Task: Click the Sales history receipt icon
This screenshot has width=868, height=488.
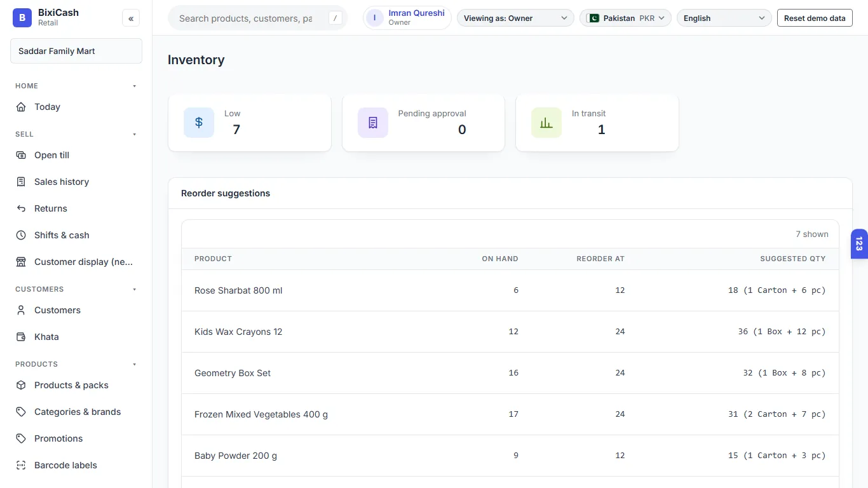Action: pyautogui.click(x=21, y=182)
